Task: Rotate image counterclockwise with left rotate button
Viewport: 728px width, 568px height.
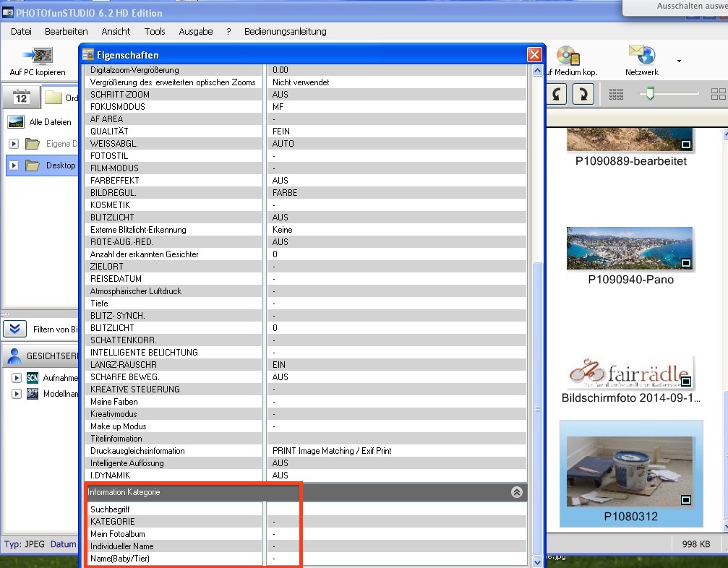Action: tap(556, 95)
